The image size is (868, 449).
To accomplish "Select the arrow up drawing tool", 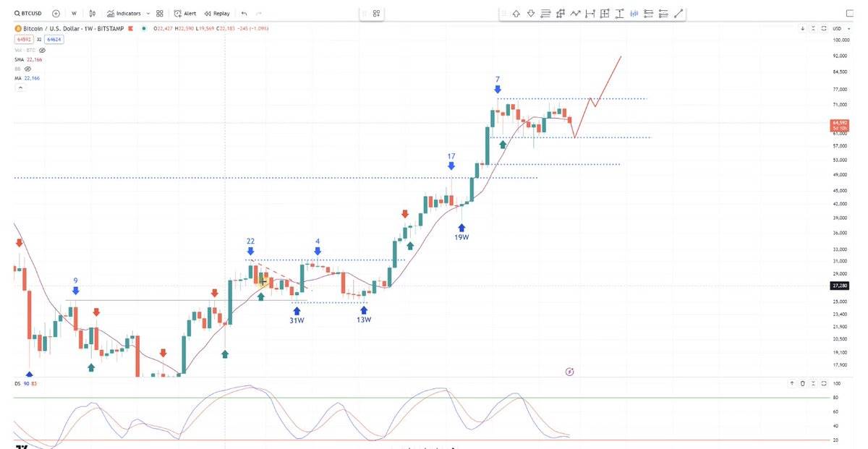I will 516,13.
